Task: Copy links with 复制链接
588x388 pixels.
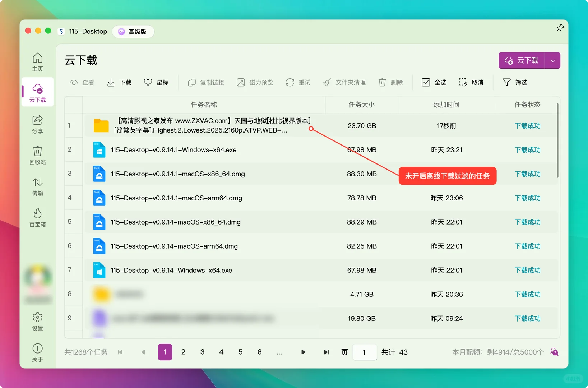Action: (x=206, y=82)
